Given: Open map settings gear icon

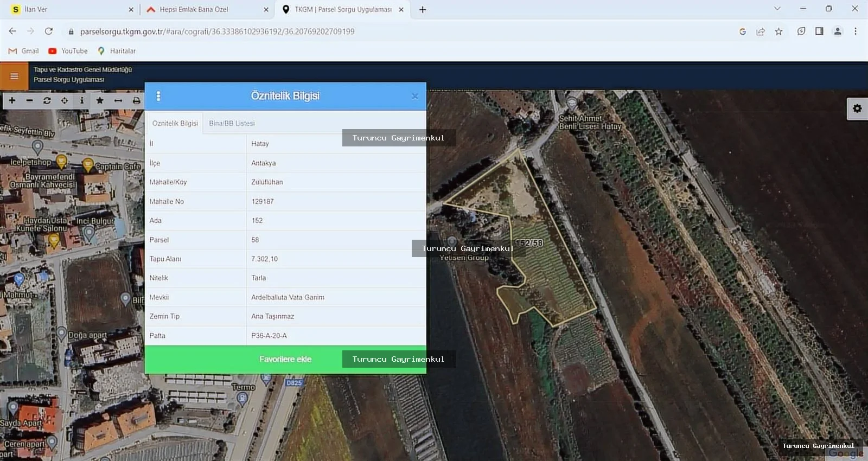Looking at the screenshot, I should (x=857, y=108).
